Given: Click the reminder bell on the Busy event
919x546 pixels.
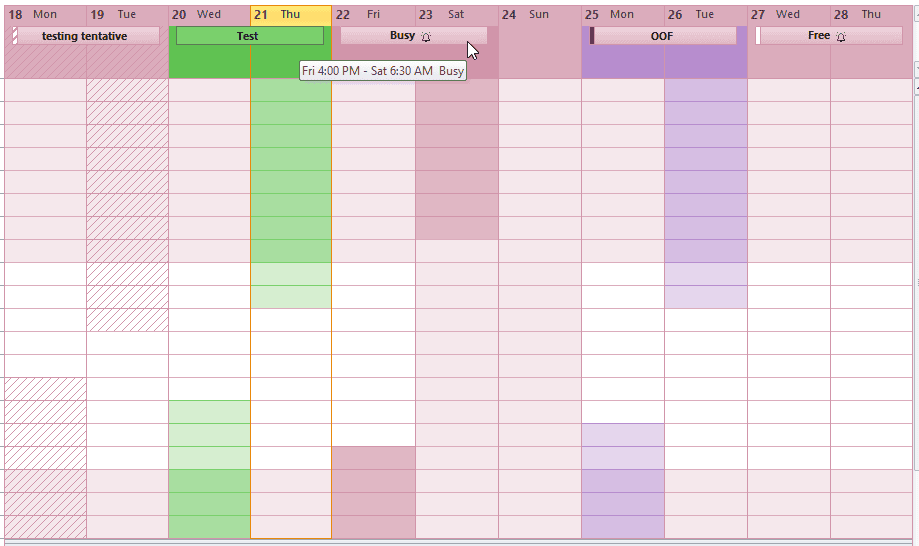Looking at the screenshot, I should point(426,37).
